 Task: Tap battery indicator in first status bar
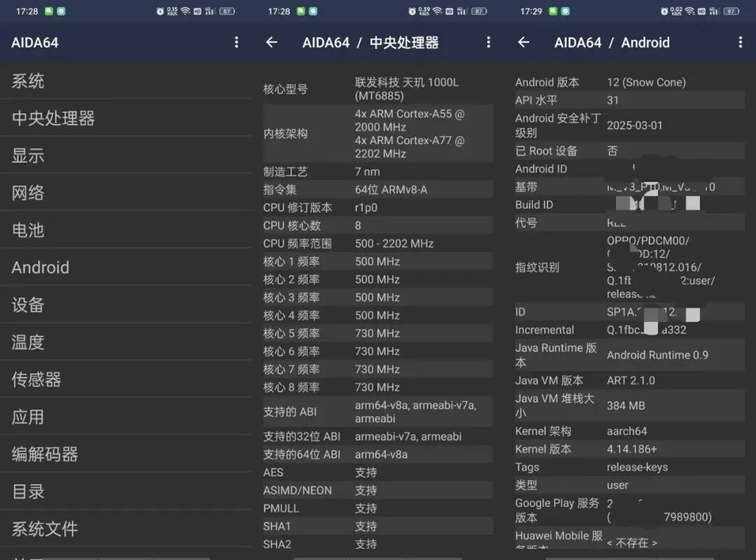coord(227,11)
